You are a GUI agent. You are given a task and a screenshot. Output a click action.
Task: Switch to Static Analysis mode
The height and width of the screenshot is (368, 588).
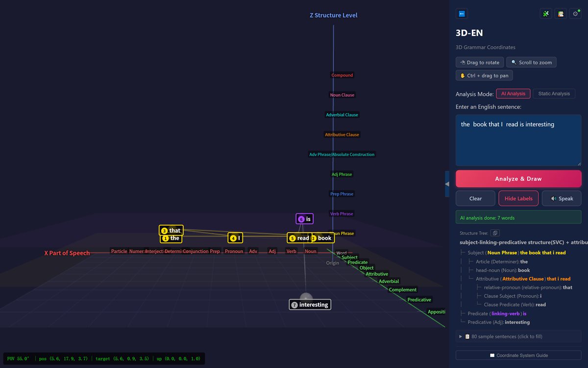click(554, 94)
